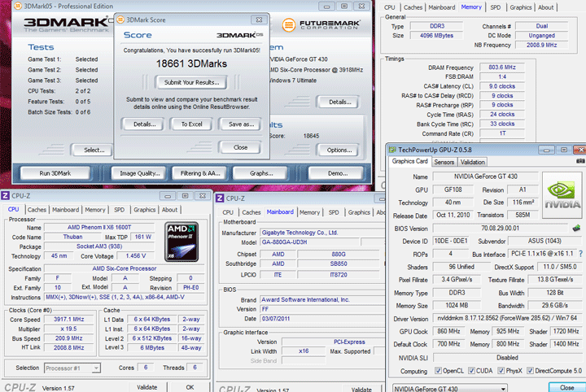Viewport: 586px width, 392px height.
Task: Click Details... in the system section
Action: click(x=339, y=102)
